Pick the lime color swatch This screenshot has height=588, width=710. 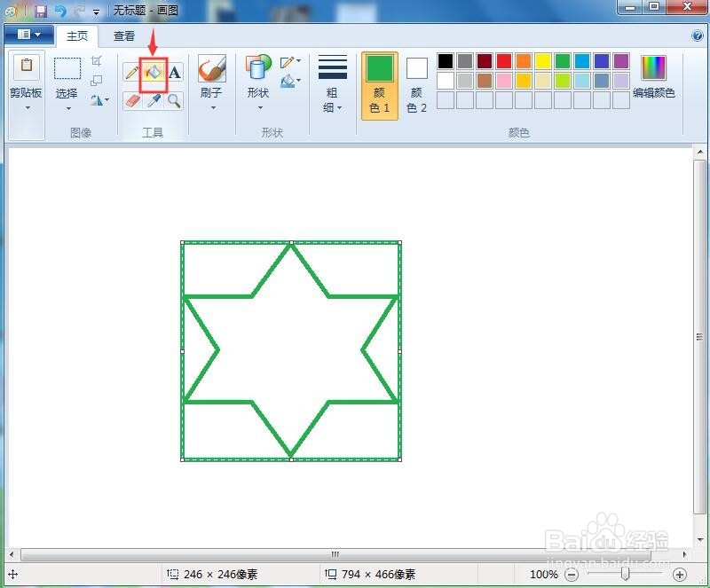(x=563, y=81)
